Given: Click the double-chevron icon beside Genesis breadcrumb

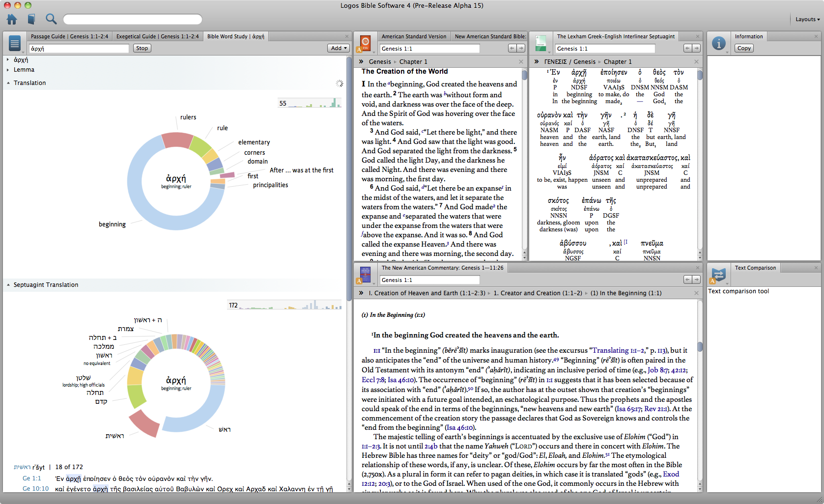Looking at the screenshot, I should (361, 61).
